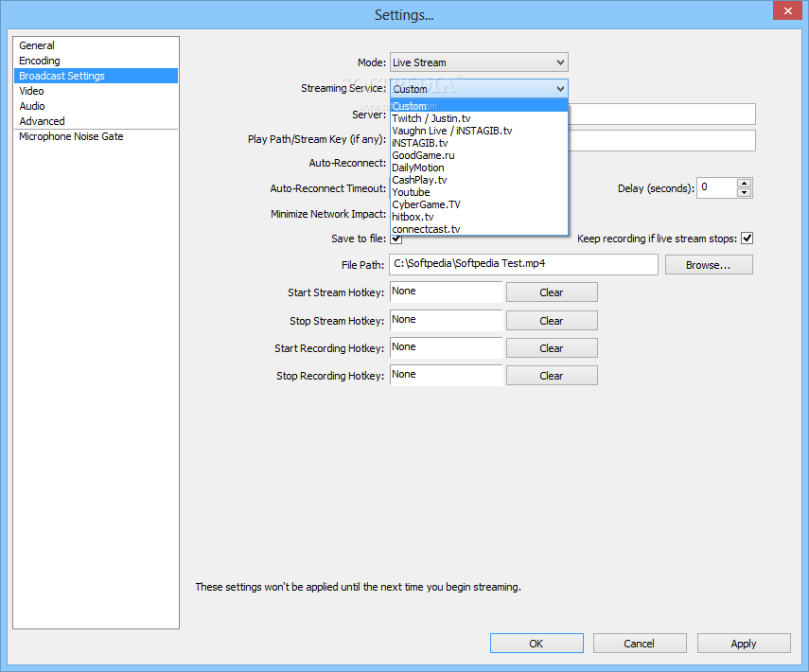Pick Vaughn Live / iNSTAGIB.tv option
Screen dimensions: 809x672
479,131
